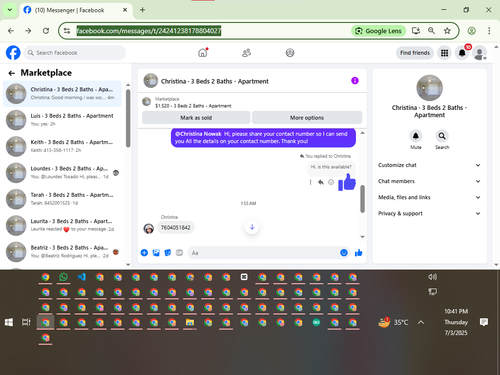Open more actions plus icon in composer
500x375 pixels.
point(144,253)
